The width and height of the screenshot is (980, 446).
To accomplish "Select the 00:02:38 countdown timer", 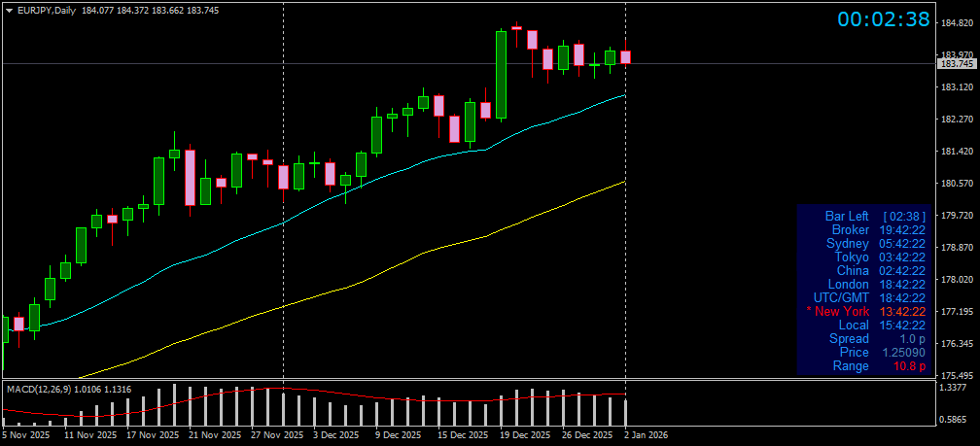I will click(884, 19).
